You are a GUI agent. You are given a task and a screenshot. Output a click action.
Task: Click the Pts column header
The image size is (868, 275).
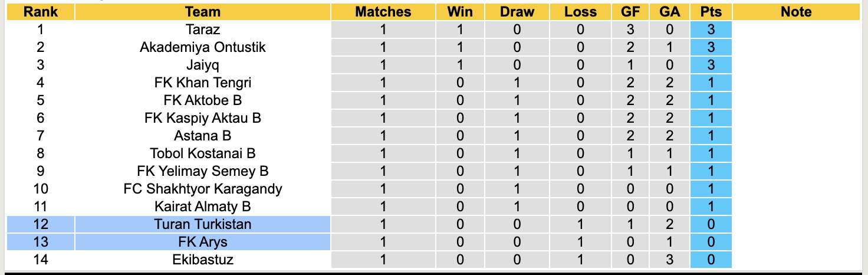[711, 12]
